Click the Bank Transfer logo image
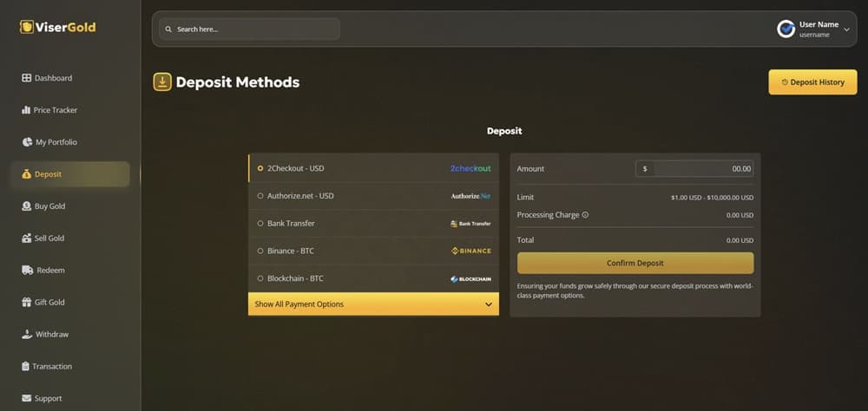The image size is (868, 411). click(470, 224)
